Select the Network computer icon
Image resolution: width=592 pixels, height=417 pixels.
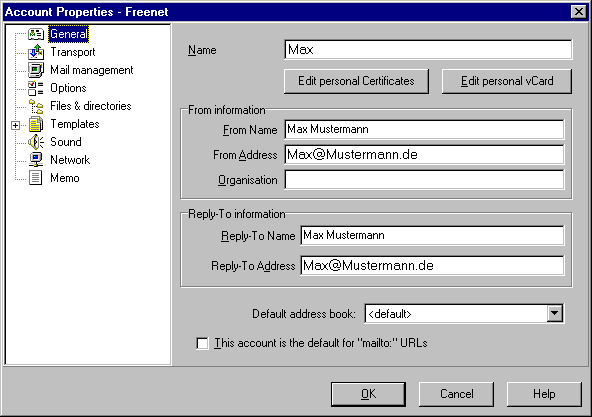pos(36,160)
